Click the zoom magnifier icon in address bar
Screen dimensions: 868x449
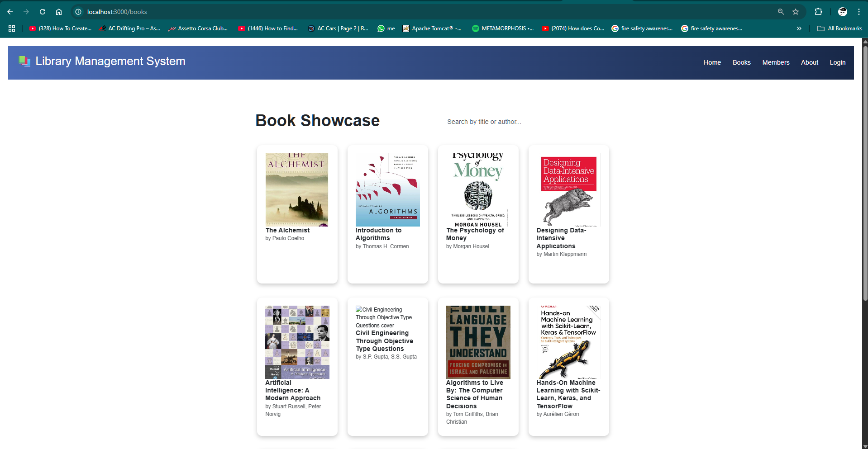tap(781, 12)
